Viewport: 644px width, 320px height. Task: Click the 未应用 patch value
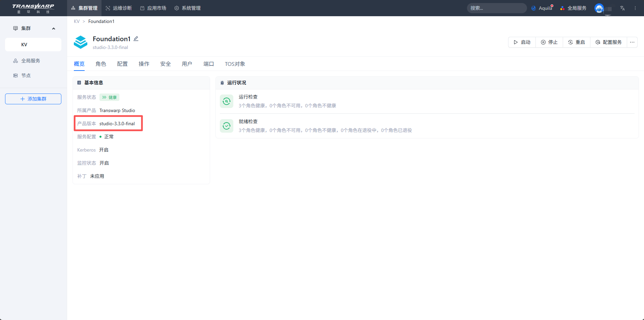(x=97, y=176)
